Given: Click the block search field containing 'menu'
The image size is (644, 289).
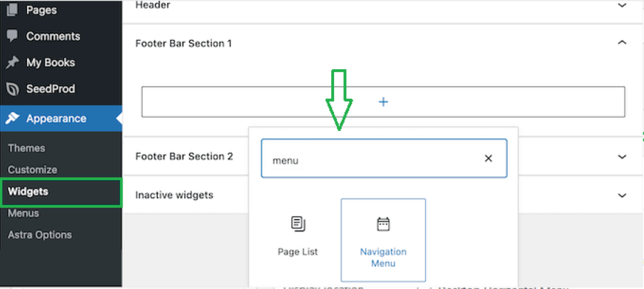Looking at the screenshot, I should pyautogui.click(x=370, y=159).
